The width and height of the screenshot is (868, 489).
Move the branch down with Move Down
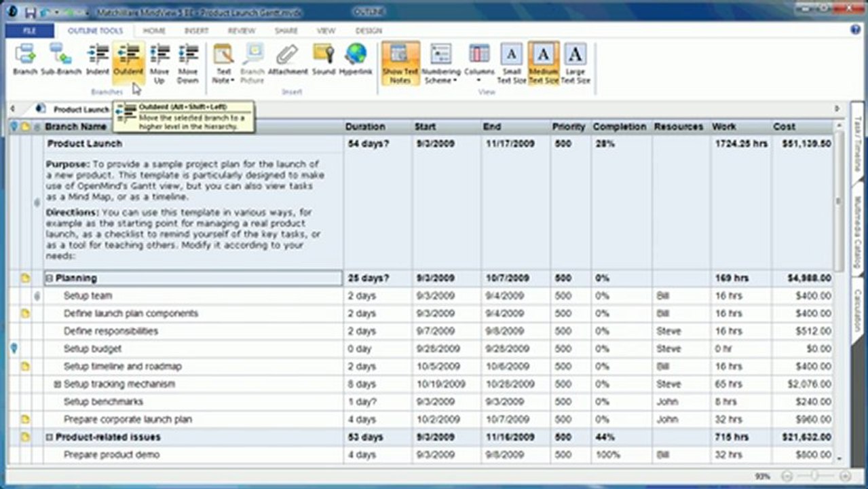tap(188, 63)
